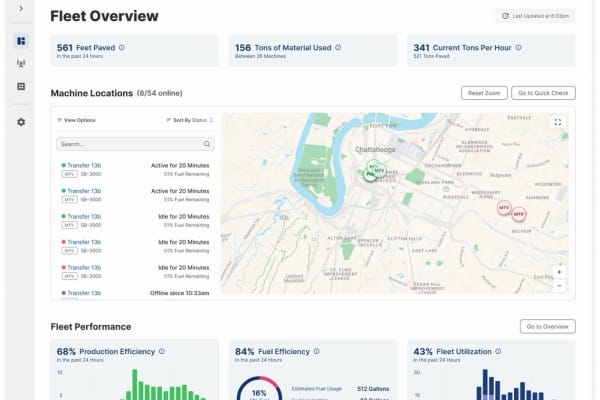
Task: Expand the sidebar with the chevron arrow
Action: 21,8
